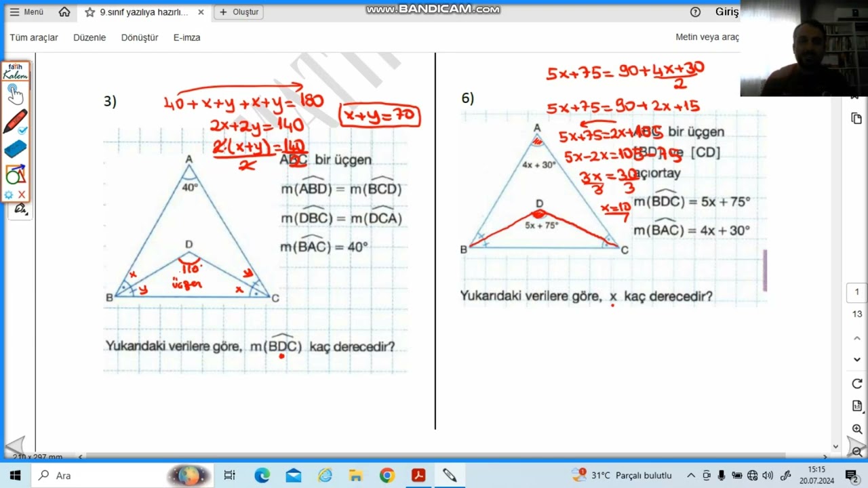Open the Menü hamburger menu
The image size is (868, 488).
(26, 12)
